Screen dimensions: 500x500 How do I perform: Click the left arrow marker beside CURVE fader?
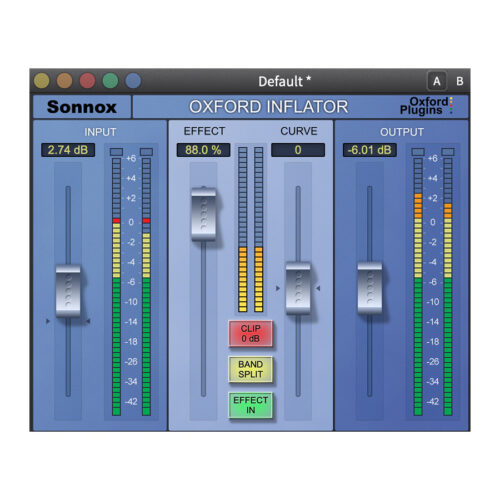click(x=278, y=288)
